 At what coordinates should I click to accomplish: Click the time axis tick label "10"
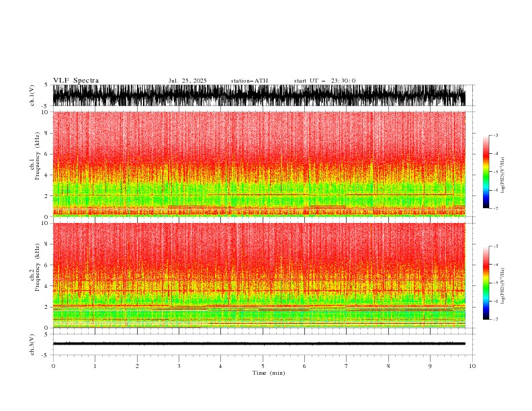pyautogui.click(x=472, y=366)
